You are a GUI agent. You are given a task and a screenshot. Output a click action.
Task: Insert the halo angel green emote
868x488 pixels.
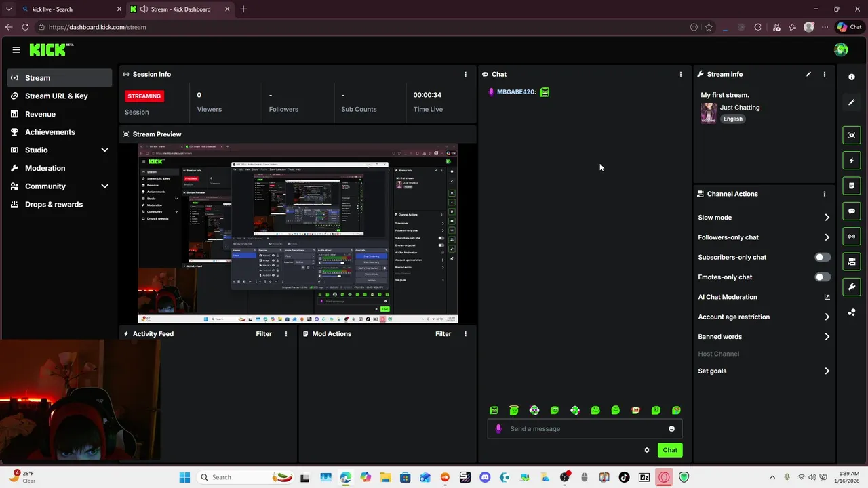point(514,410)
